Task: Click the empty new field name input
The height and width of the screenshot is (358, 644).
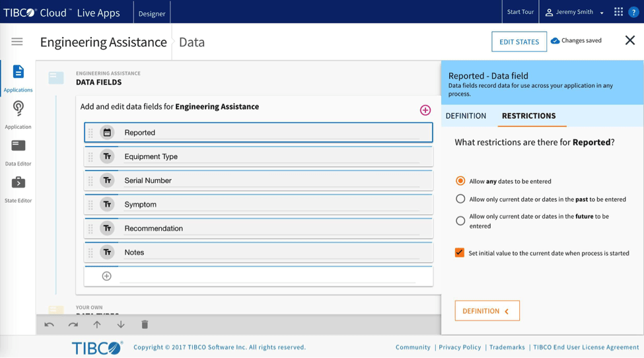Action: point(267,276)
